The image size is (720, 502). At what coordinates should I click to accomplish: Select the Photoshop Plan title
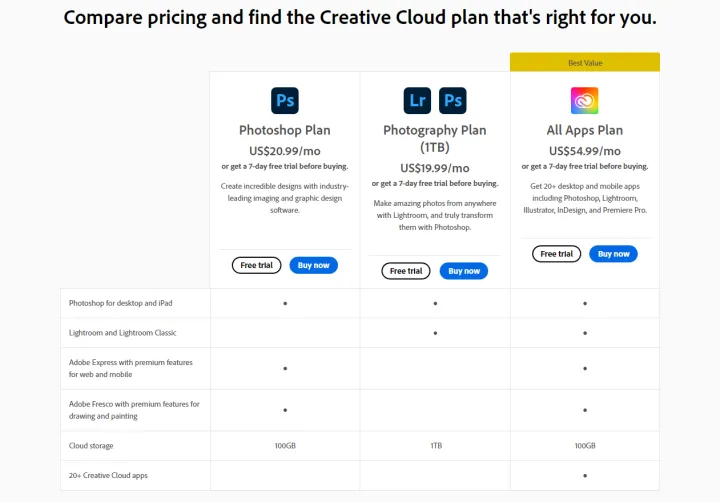(285, 130)
